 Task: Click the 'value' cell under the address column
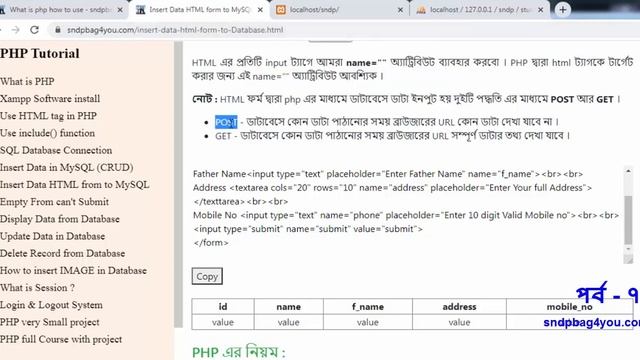coord(459,322)
